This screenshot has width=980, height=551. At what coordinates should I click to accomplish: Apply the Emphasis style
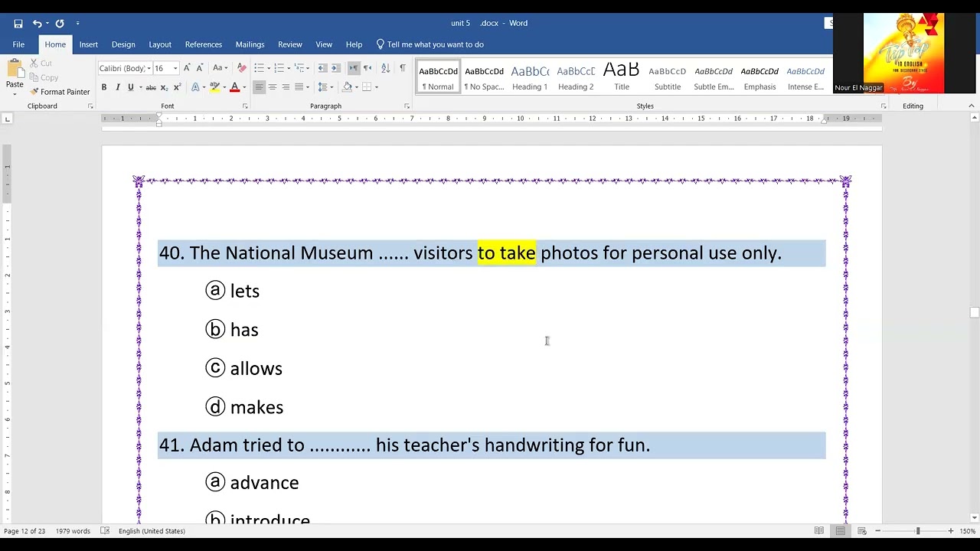[x=759, y=77]
